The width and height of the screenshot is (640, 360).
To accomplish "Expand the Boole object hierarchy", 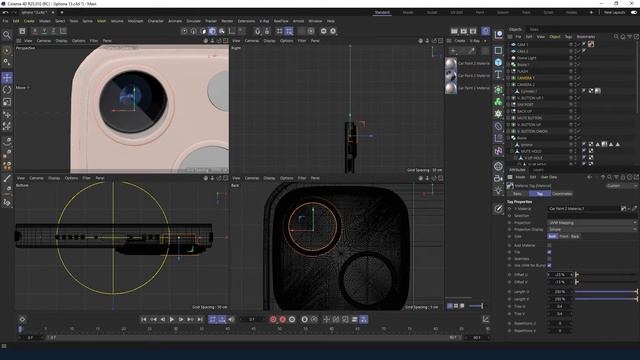I will tap(508, 138).
